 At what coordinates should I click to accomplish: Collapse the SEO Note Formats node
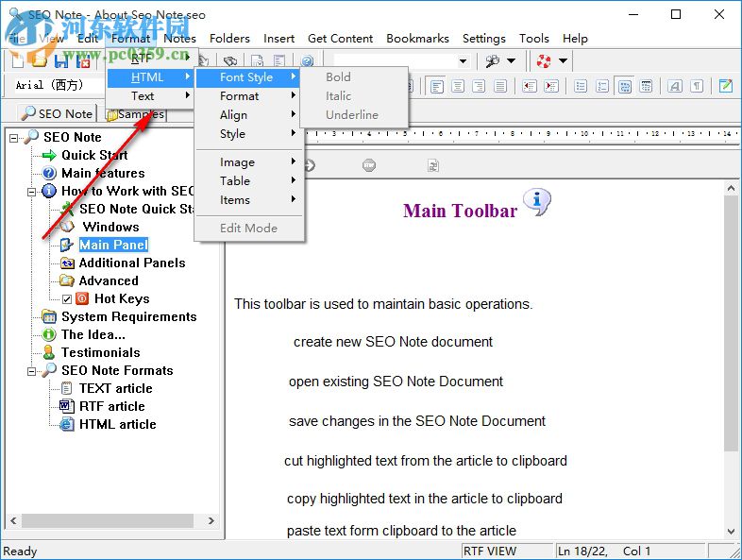coord(32,371)
